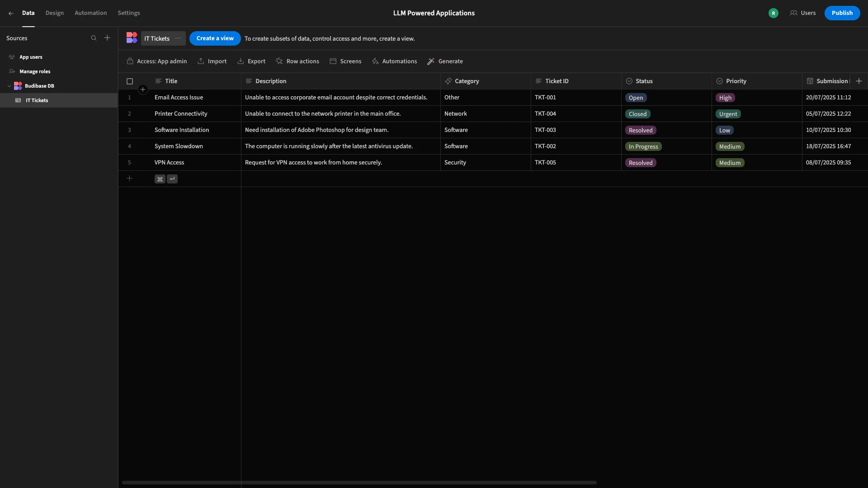Click the Adobe Photoshop installation description cell
The height and width of the screenshot is (488, 868).
(341, 130)
